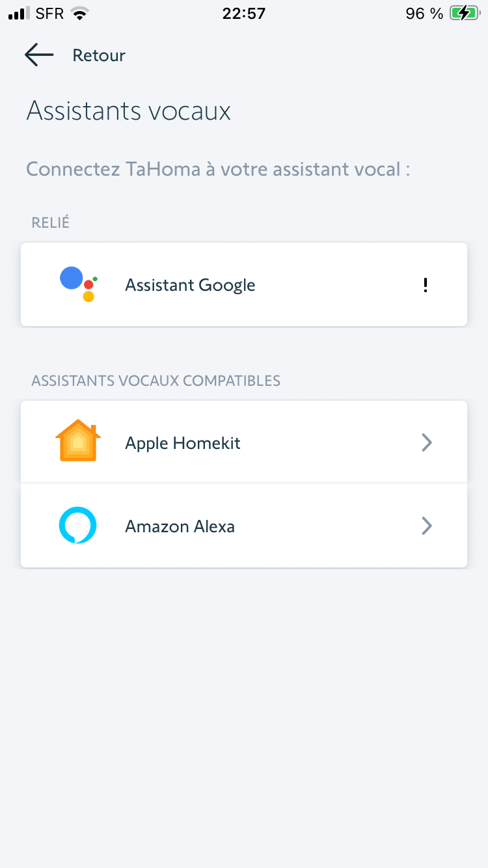488x868 pixels.
Task: Click the 22:57 clock in status bar
Action: [244, 14]
